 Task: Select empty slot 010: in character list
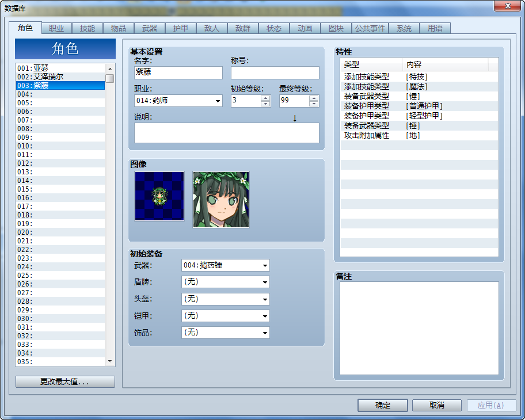tap(60, 146)
